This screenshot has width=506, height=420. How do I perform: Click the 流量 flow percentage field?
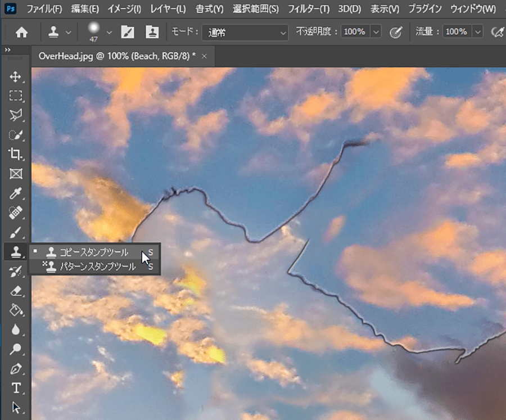[x=457, y=33]
